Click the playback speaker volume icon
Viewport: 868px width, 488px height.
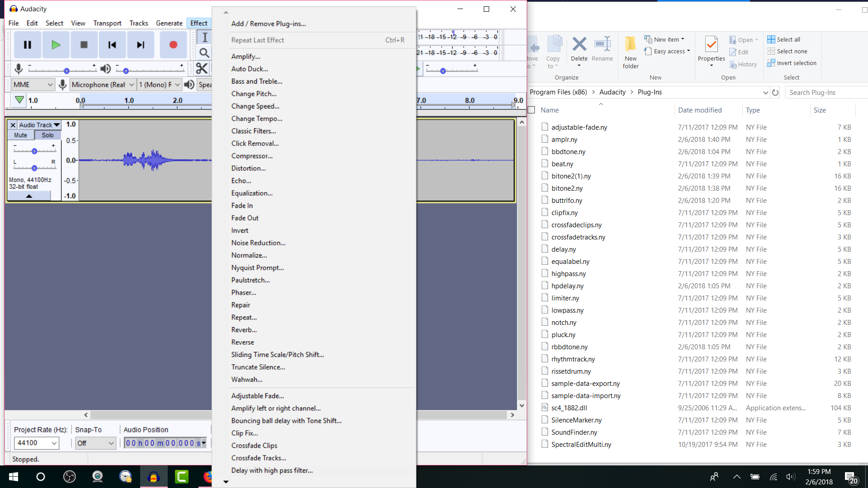[105, 69]
